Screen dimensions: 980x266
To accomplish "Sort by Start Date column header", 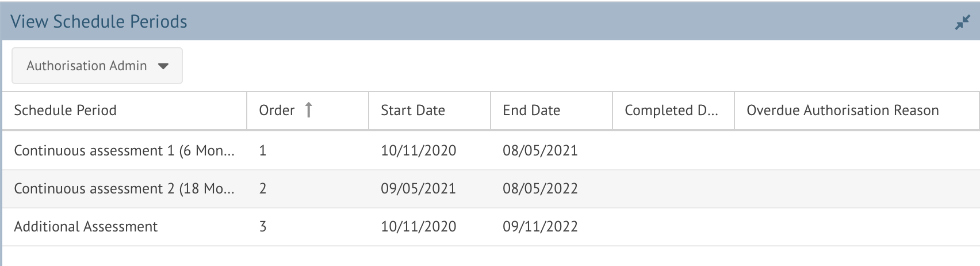I will [x=430, y=111].
